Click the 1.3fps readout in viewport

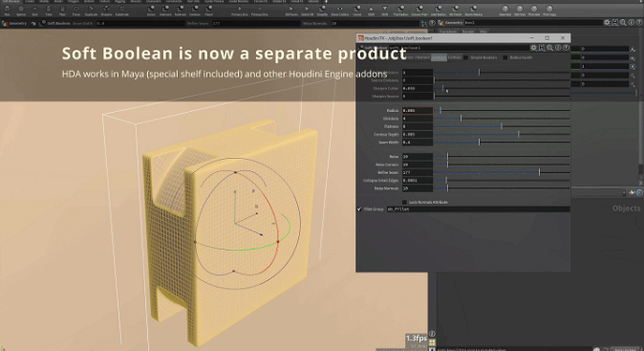pos(416,339)
